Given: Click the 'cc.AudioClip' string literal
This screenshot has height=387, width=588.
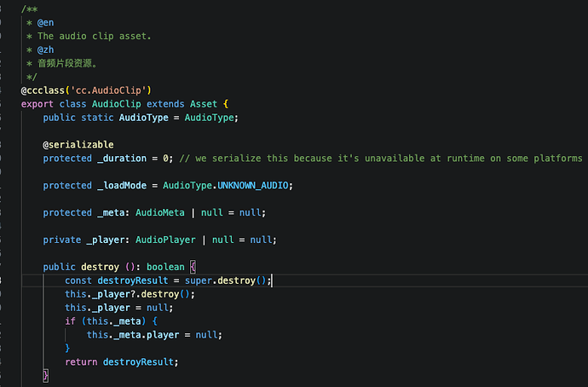Looking at the screenshot, I should tap(110, 90).
